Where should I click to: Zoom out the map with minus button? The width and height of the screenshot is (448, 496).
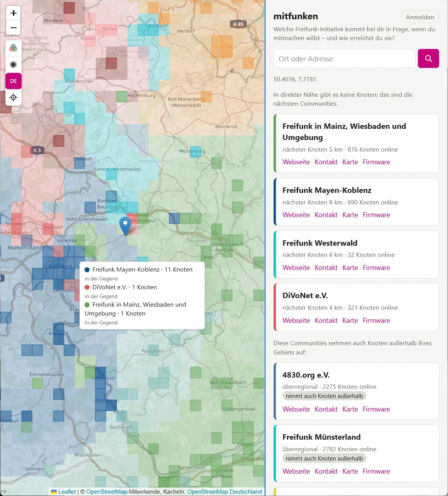14,28
